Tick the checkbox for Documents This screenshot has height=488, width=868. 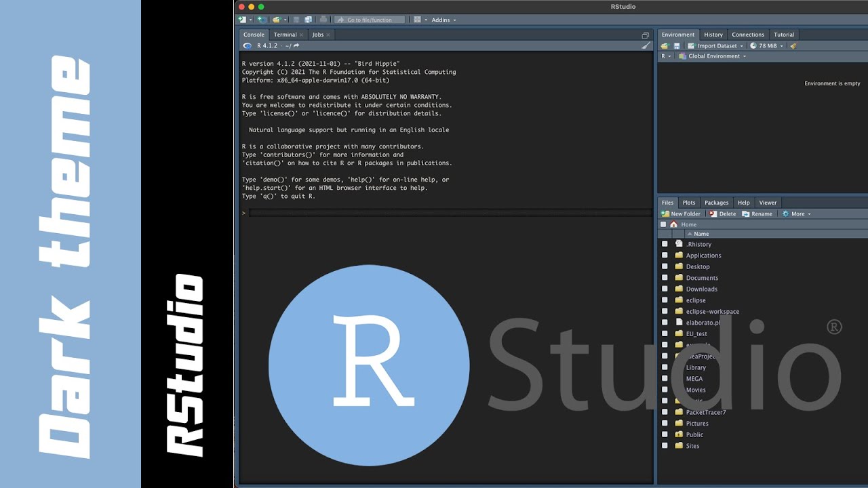pos(665,278)
